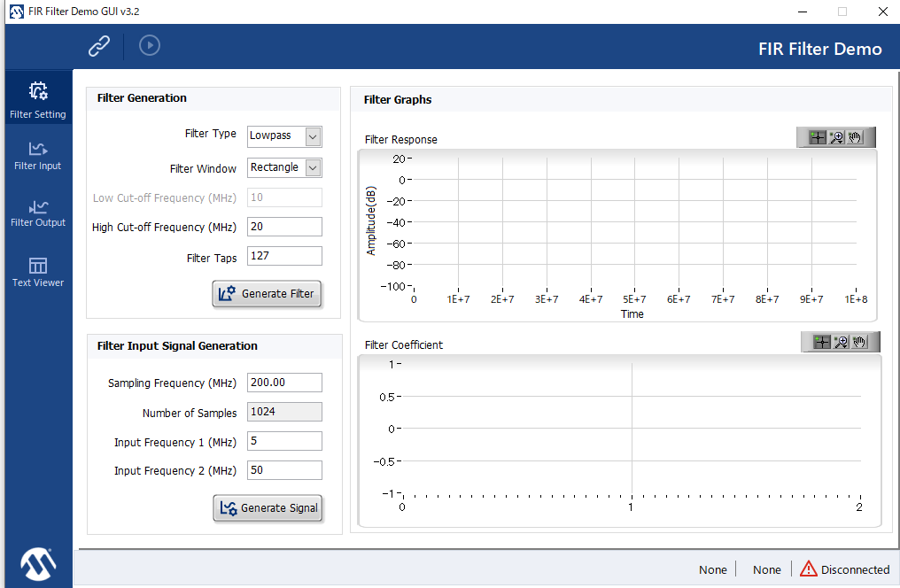Select cursor crosshair tool on Filter Coefficient graph
The width and height of the screenshot is (900, 588).
pyautogui.click(x=821, y=342)
